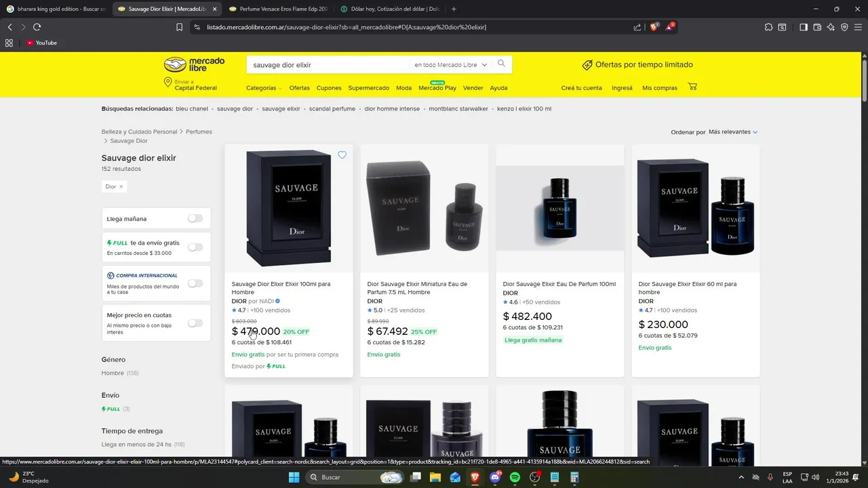Click the Brave Rewards triangle icon

coord(669,27)
